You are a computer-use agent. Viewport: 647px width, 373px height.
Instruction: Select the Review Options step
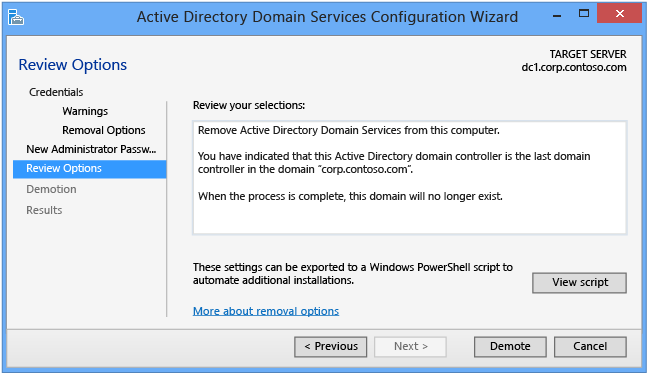90,169
